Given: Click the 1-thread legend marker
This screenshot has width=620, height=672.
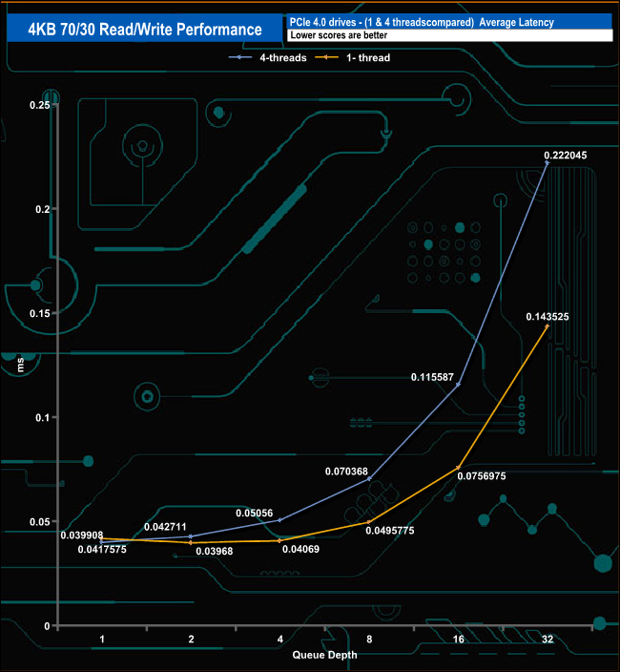Looking at the screenshot, I should [326, 57].
